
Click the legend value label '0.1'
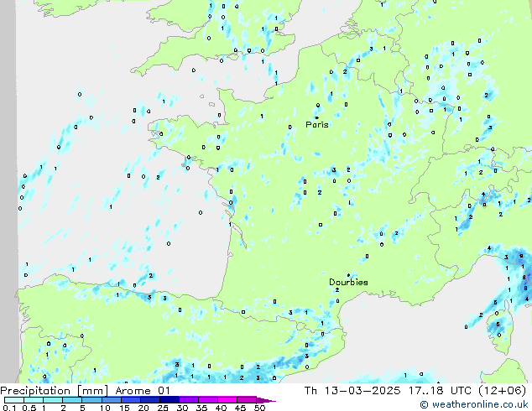9,408
